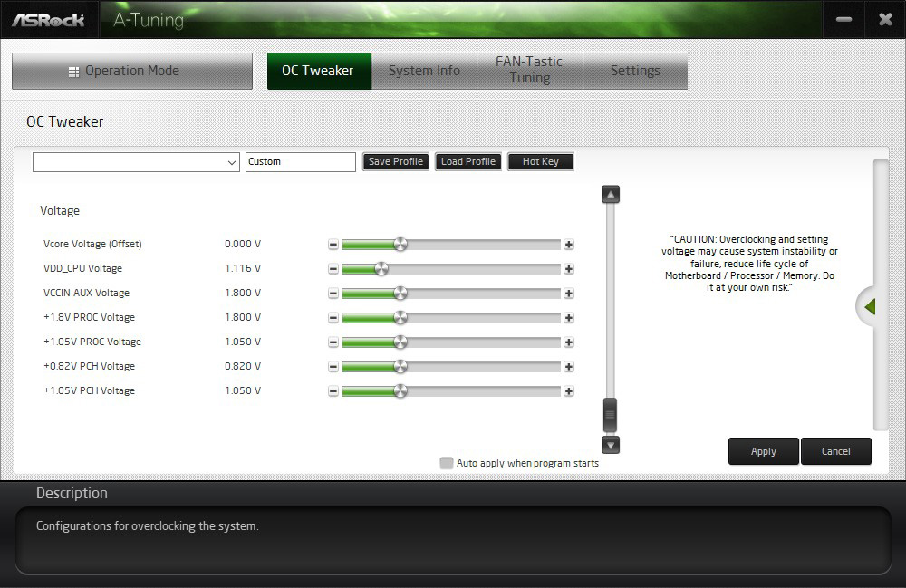Increase VDD_CPU Voltage with plus icon
This screenshot has width=906, height=588.
[x=569, y=268]
